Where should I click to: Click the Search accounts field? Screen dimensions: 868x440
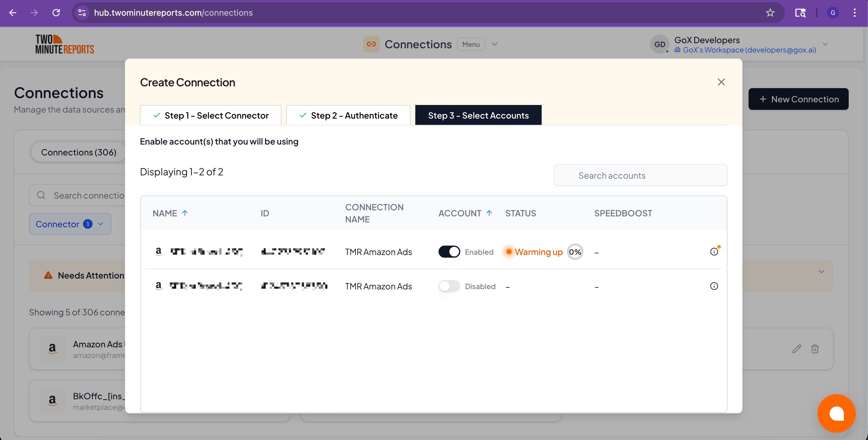point(640,175)
